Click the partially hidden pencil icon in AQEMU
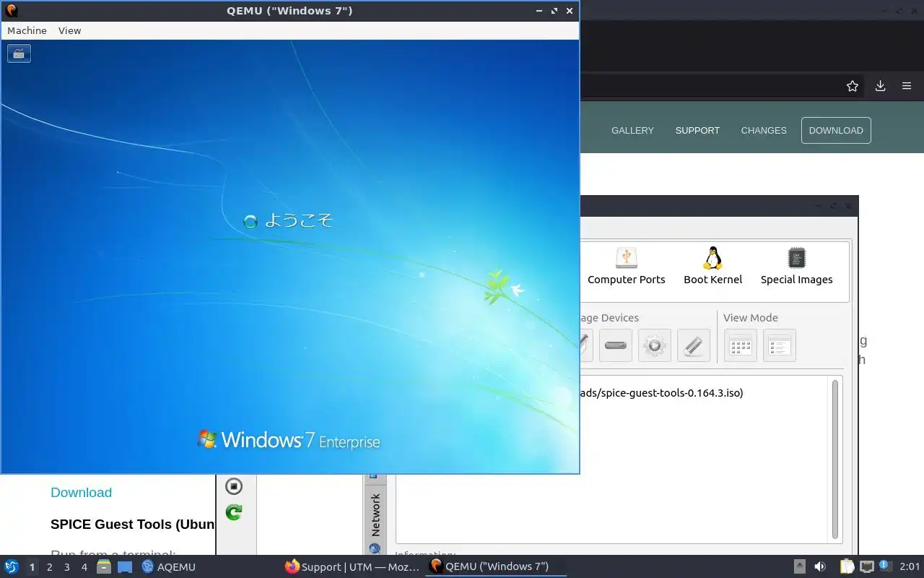Viewport: 924px width, 578px height. point(585,345)
